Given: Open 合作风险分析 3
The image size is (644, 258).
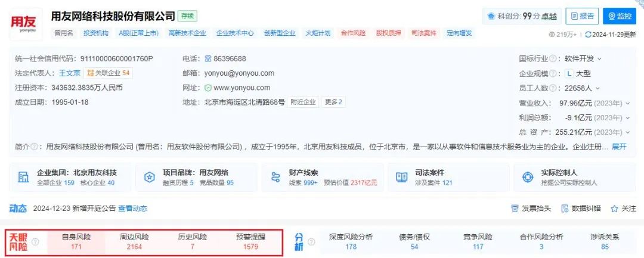Looking at the screenshot, I should 541,241.
